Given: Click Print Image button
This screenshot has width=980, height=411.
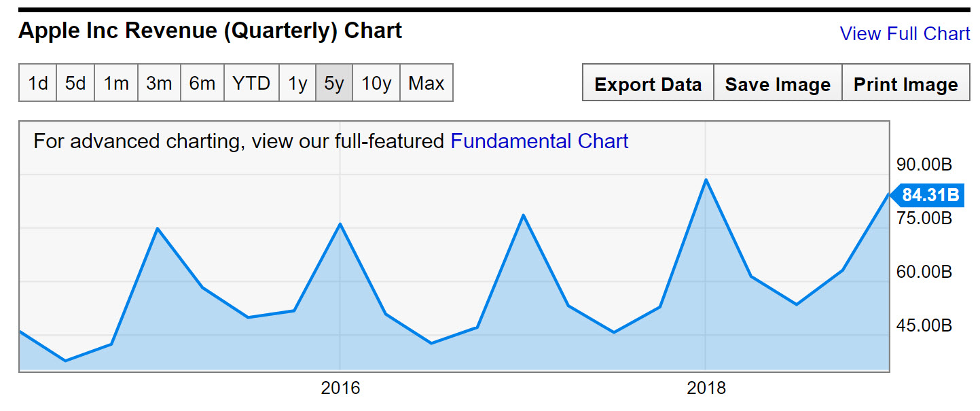Looking at the screenshot, I should coord(906,84).
